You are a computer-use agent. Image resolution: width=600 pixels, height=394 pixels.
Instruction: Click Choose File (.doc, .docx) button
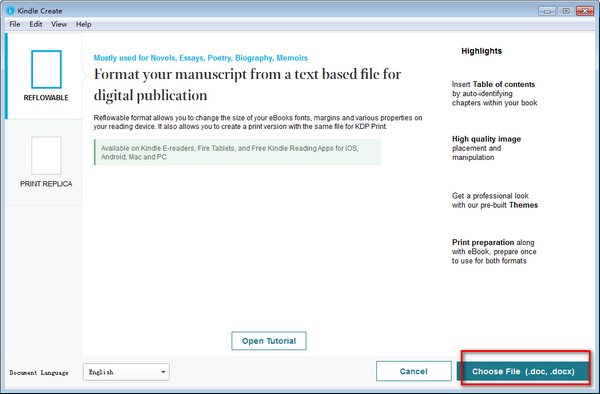click(523, 371)
